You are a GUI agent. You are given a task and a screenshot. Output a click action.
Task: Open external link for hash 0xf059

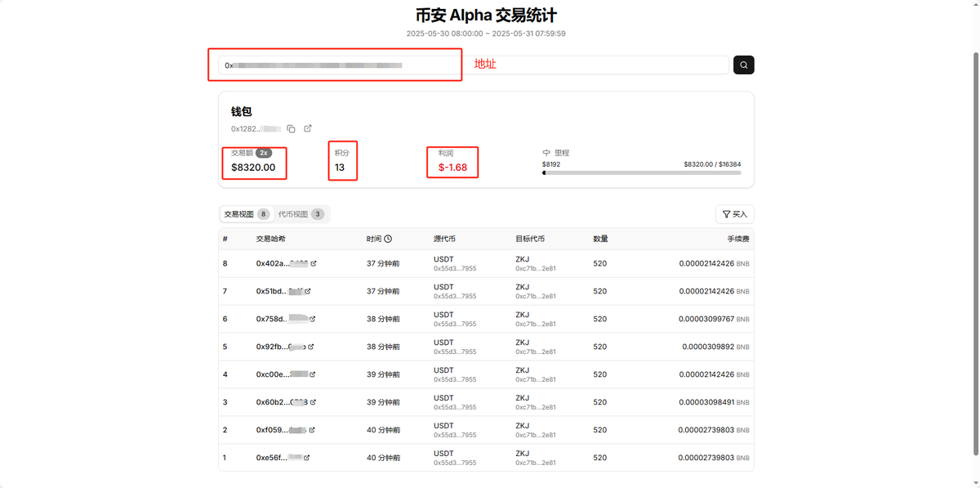click(x=311, y=430)
